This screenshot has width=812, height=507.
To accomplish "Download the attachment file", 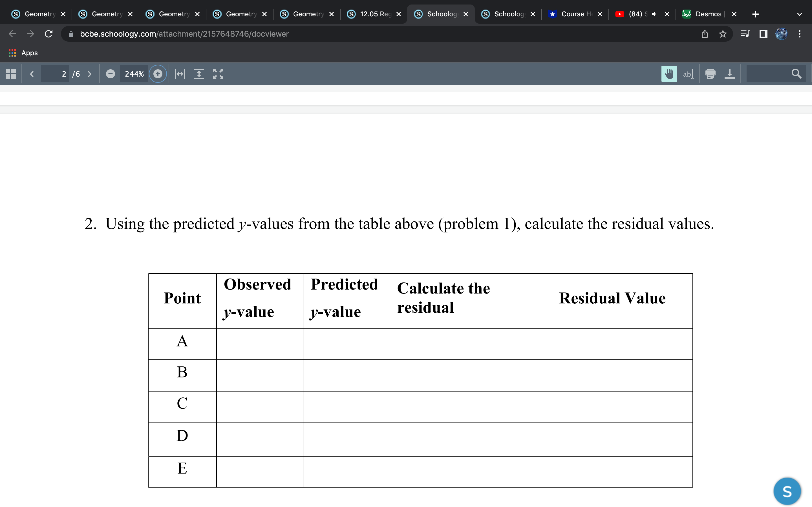I will pos(730,74).
